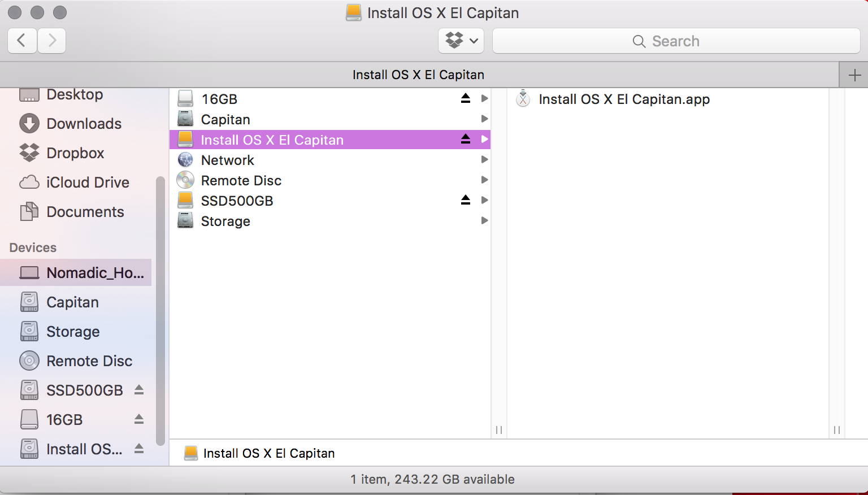Select SSD500GB name in column list
Viewport: 868px width, 495px height.
(x=237, y=201)
